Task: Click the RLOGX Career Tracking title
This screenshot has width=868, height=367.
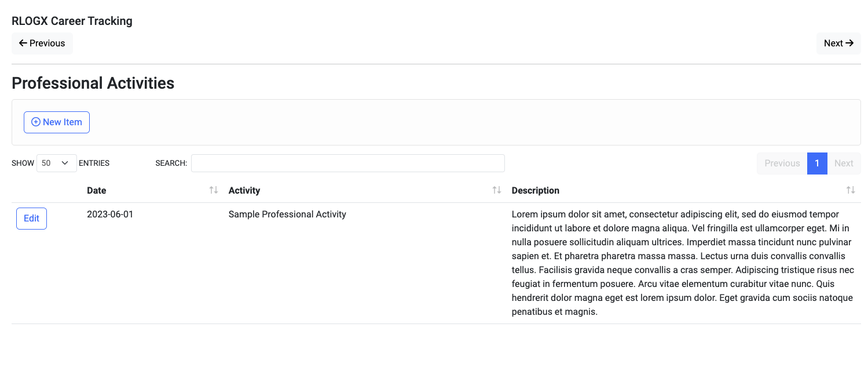Action: 72,21
